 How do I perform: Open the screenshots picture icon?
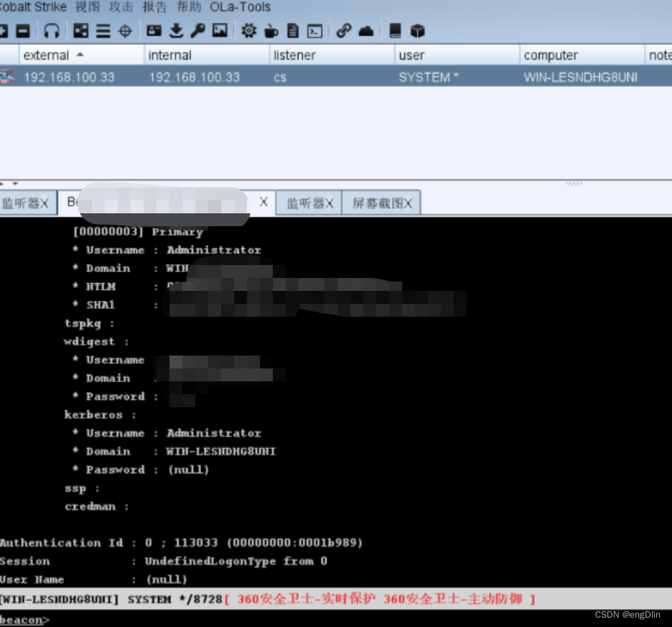[220, 30]
